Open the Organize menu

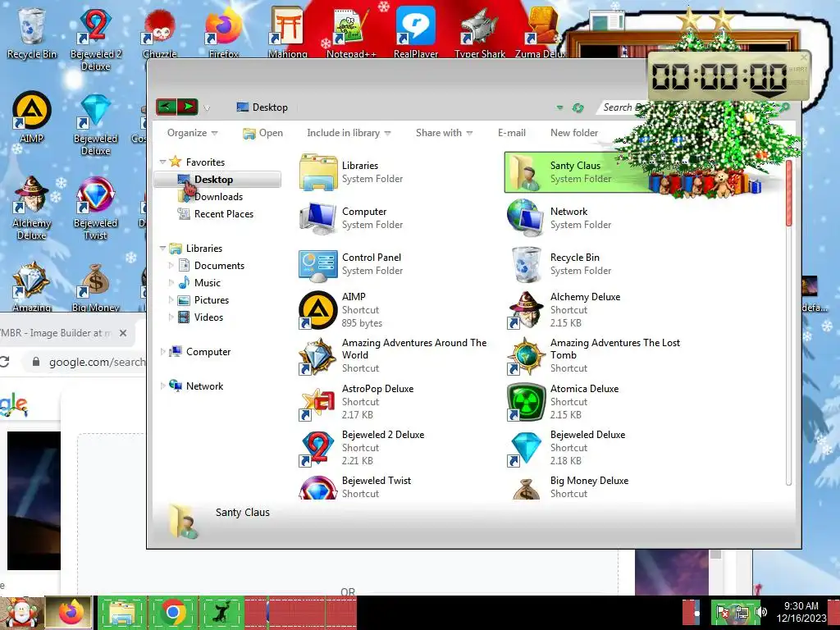pyautogui.click(x=192, y=133)
